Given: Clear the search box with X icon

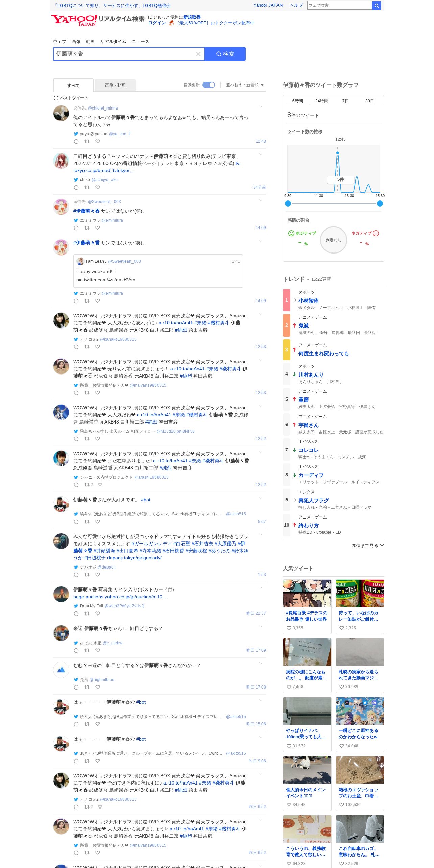Looking at the screenshot, I should point(198,54).
